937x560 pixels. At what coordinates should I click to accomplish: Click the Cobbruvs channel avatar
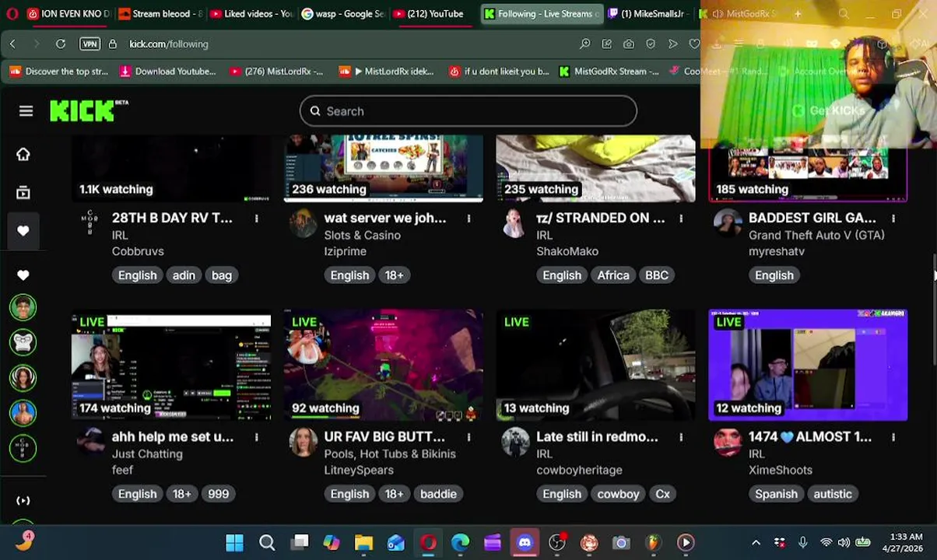91,224
